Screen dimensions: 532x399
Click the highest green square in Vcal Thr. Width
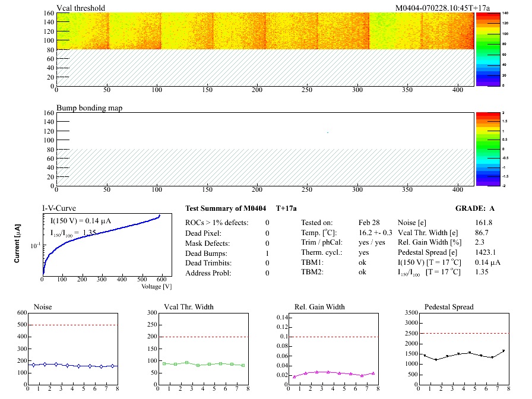[186, 362]
